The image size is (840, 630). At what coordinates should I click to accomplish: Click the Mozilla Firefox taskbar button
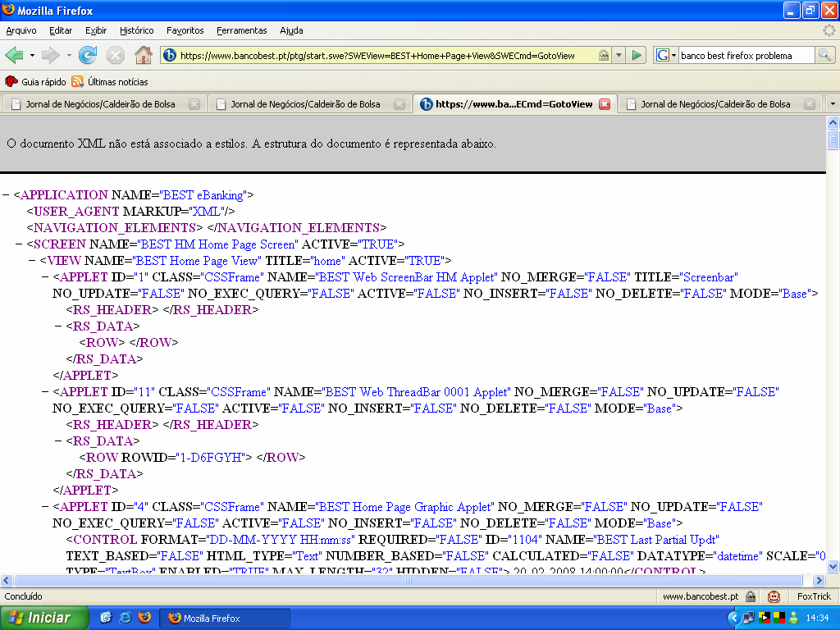225,618
